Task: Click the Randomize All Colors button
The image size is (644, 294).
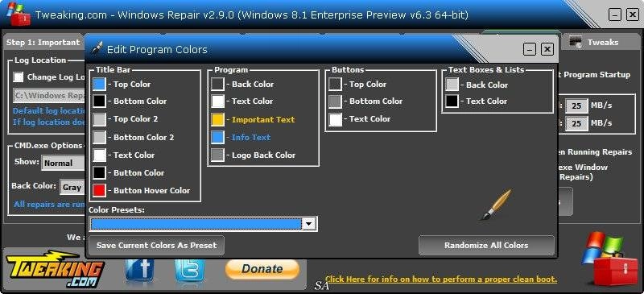Action: tap(486, 246)
